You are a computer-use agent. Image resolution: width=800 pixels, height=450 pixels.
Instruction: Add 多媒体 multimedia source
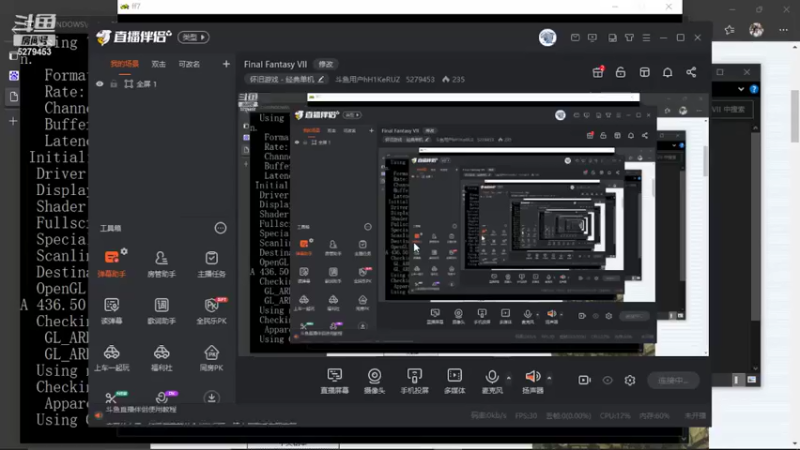pyautogui.click(x=455, y=381)
